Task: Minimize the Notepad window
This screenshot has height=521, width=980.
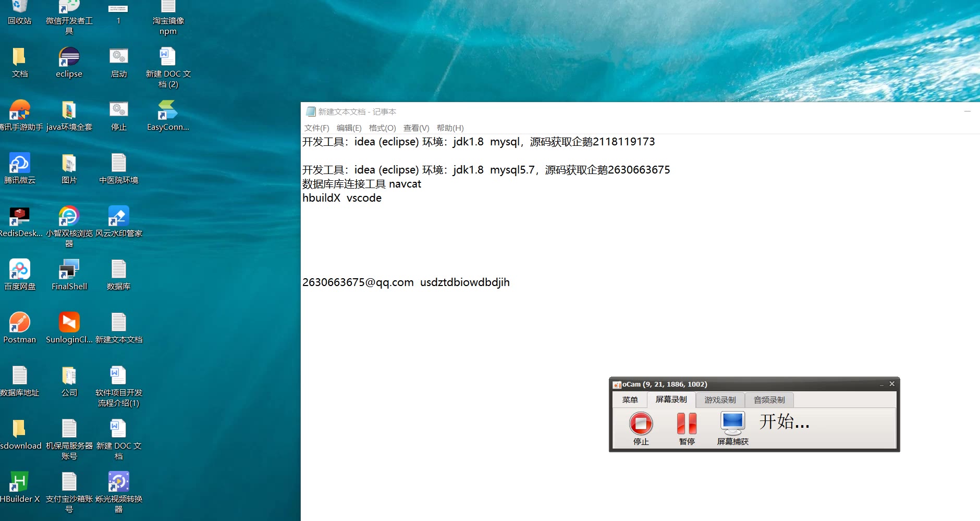Action: (967, 111)
